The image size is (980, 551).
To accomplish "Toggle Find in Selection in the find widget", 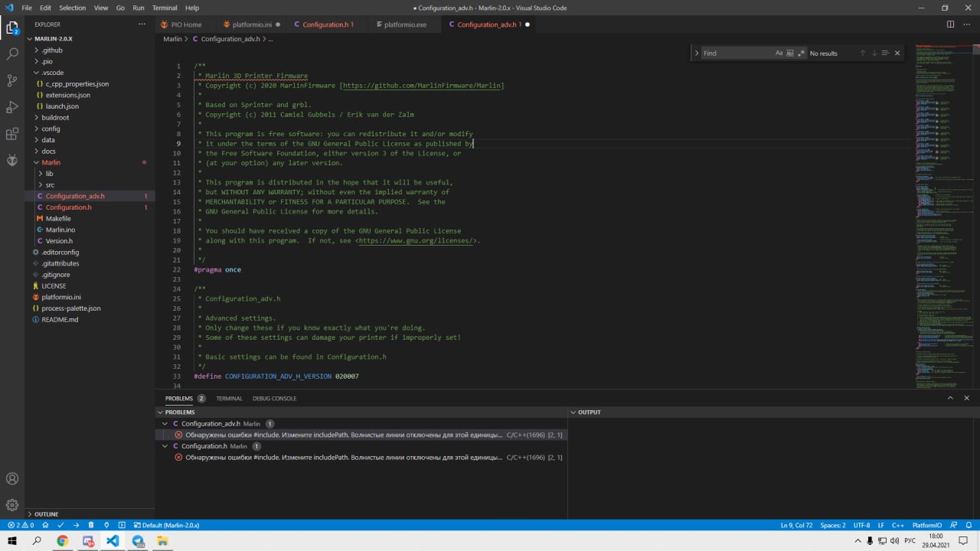I will click(x=885, y=53).
